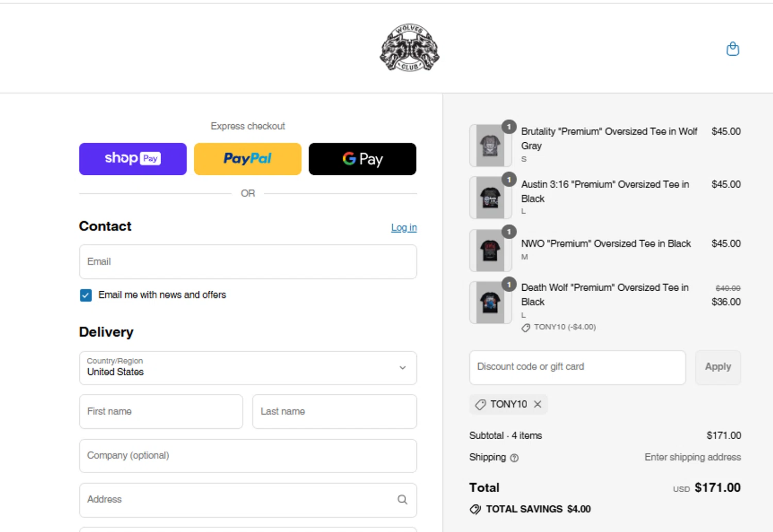Image resolution: width=773 pixels, height=532 pixels.
Task: Click the Last name field
Action: tap(334, 411)
